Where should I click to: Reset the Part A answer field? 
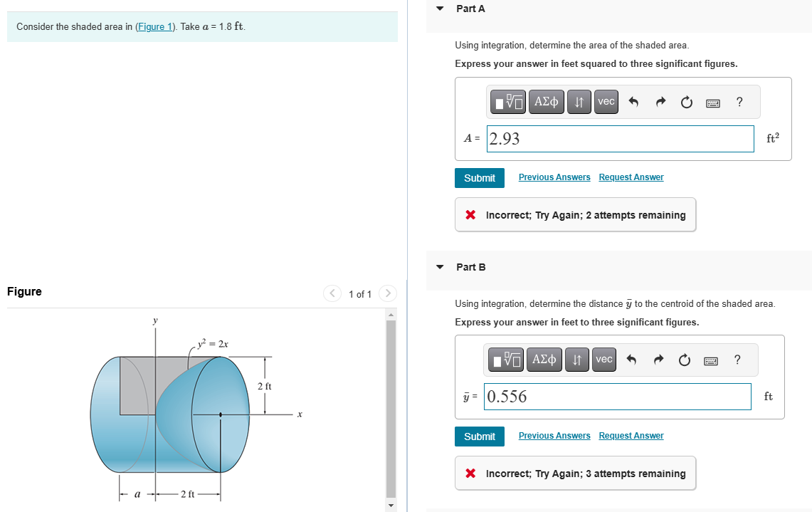point(685,102)
